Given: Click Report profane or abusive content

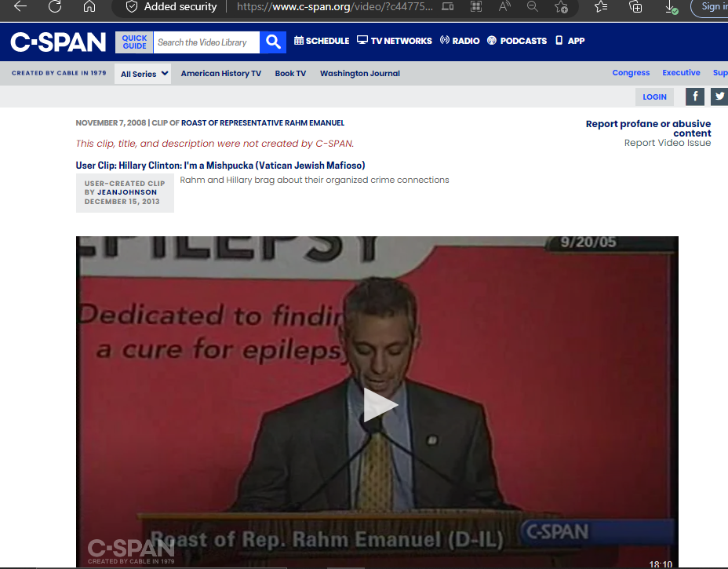Looking at the screenshot, I should pyautogui.click(x=648, y=129).
